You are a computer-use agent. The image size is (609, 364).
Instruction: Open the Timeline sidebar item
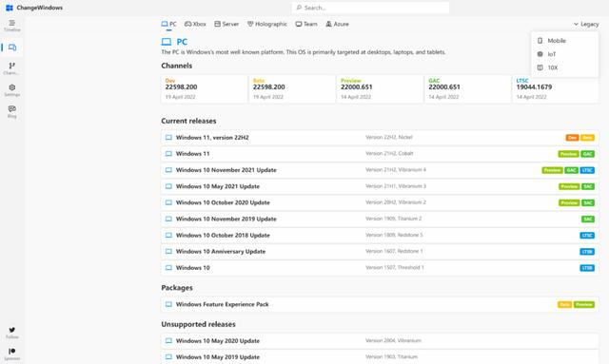tap(12, 26)
